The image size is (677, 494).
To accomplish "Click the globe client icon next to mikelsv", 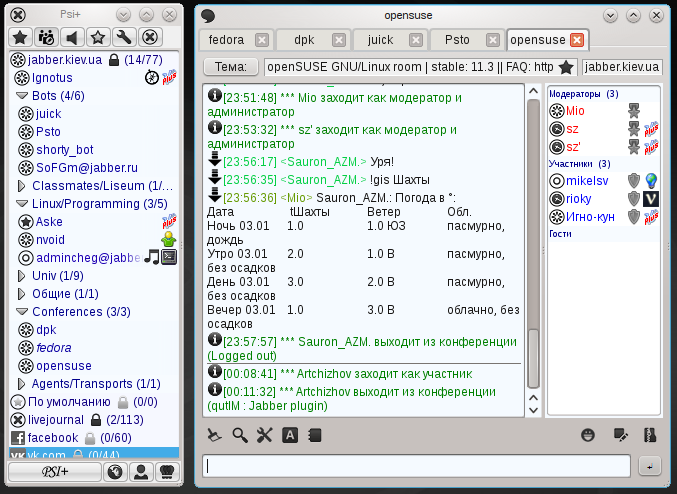I will [x=651, y=180].
